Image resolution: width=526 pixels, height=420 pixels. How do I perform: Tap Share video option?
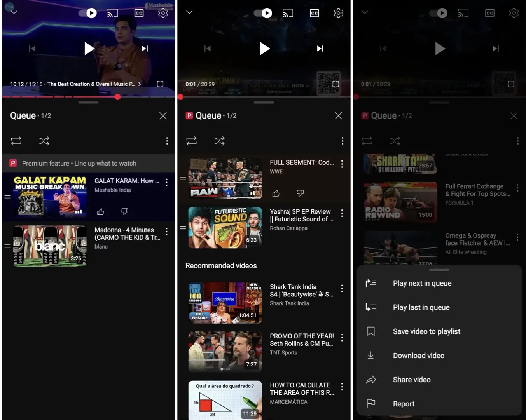[x=411, y=380]
